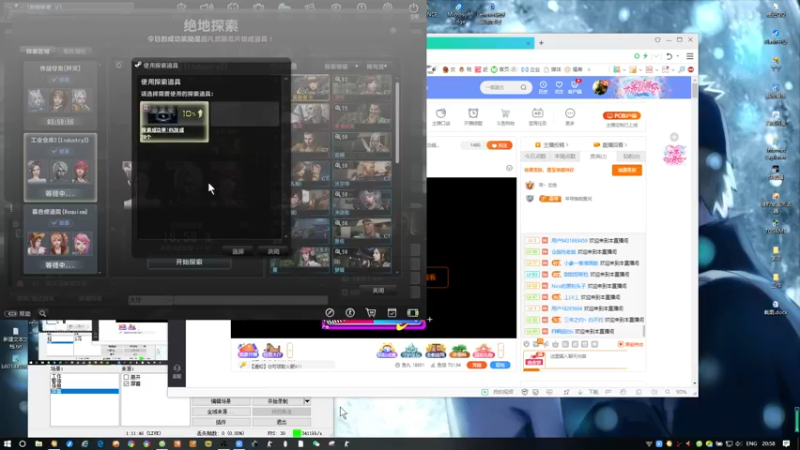
Task: Open a new browser tab with the plus icon
Action: pos(541,43)
